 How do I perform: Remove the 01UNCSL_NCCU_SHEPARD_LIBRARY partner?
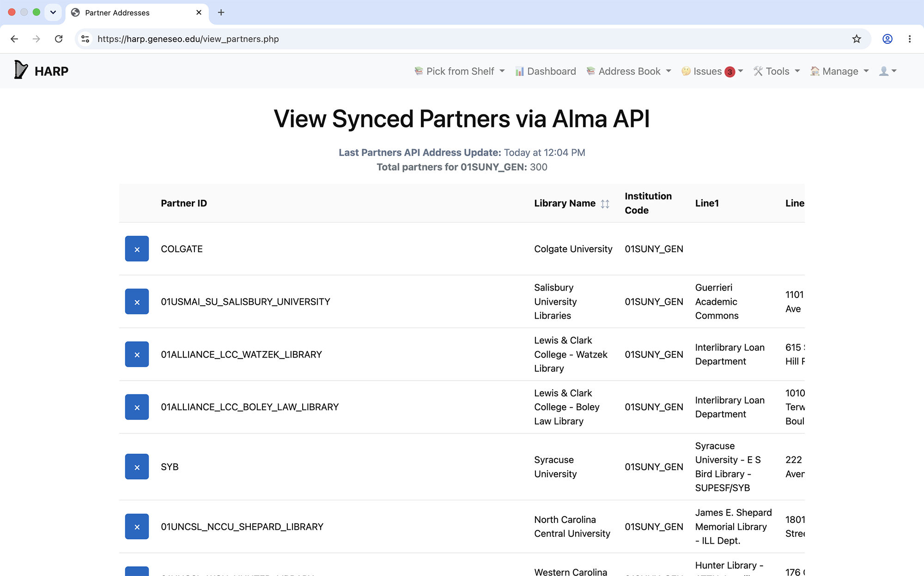(x=137, y=527)
